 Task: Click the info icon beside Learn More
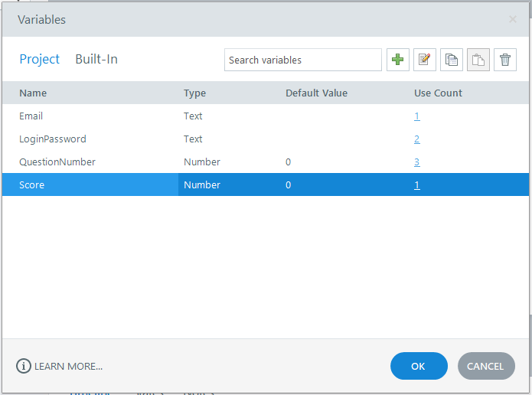click(24, 366)
